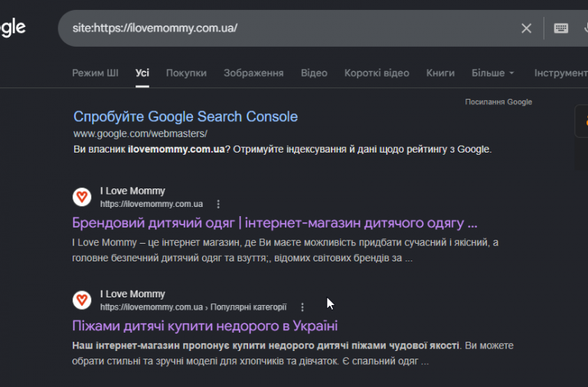Open the on-screen keyboard input tool
The image size is (588, 387).
tap(560, 28)
